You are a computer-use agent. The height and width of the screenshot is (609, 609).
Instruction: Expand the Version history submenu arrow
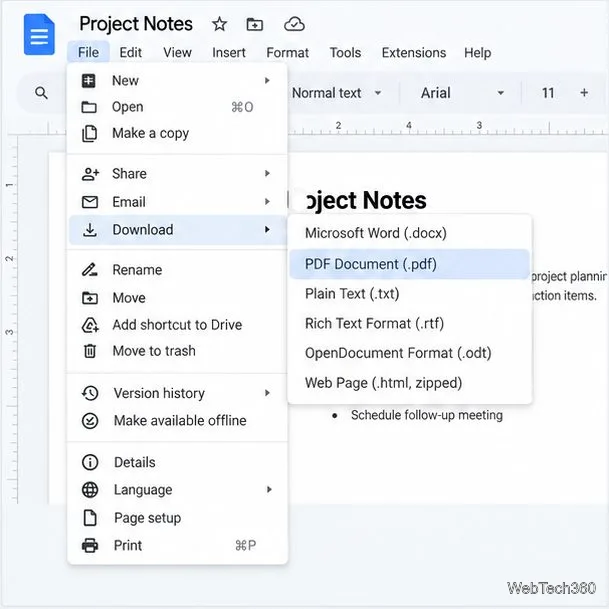point(267,393)
